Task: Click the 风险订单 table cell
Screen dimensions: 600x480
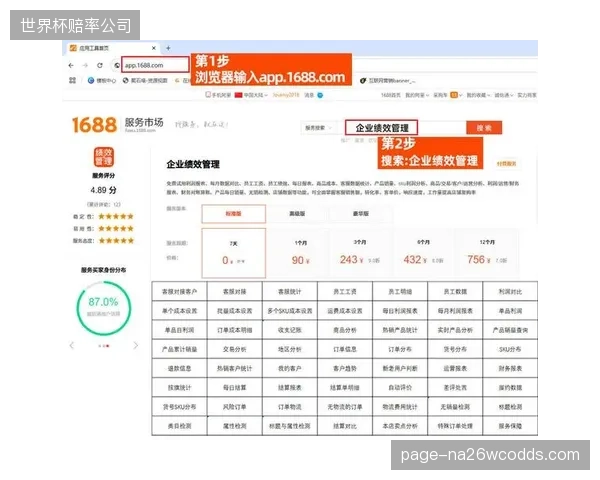Action: click(235, 407)
